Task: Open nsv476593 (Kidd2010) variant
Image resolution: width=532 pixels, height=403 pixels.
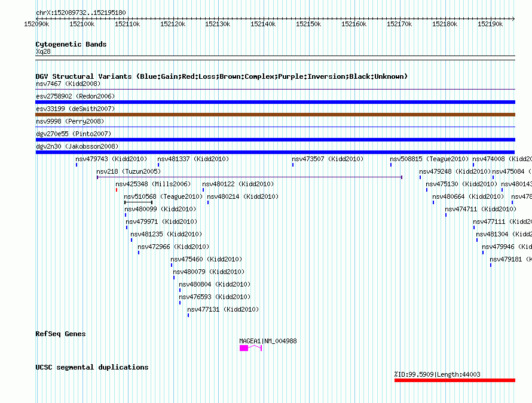Action: click(x=180, y=303)
